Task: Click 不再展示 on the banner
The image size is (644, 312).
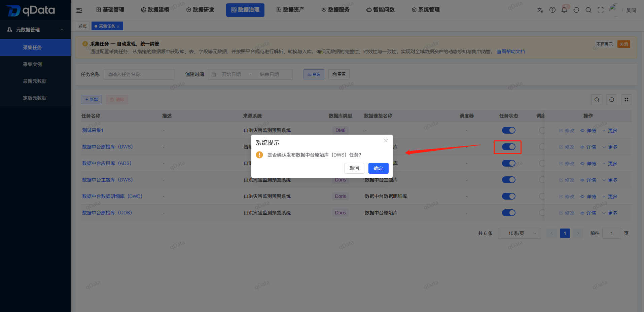Action: 605,44
